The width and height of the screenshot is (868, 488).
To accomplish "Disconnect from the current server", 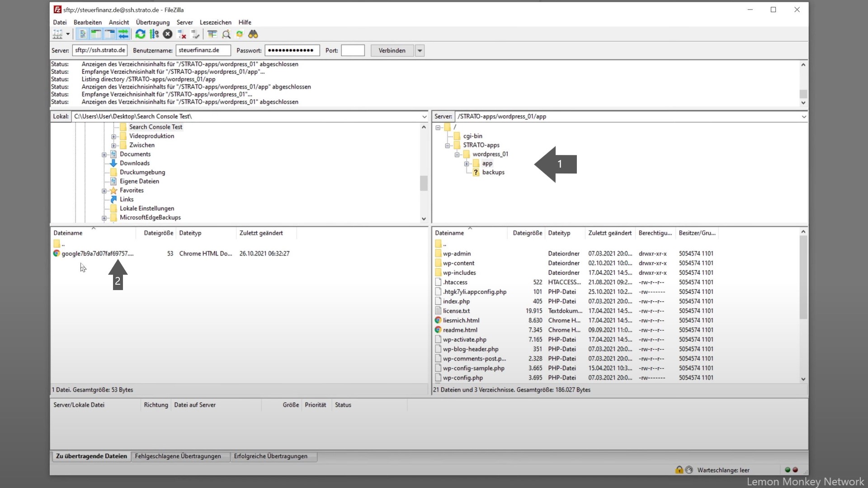I will pos(182,34).
